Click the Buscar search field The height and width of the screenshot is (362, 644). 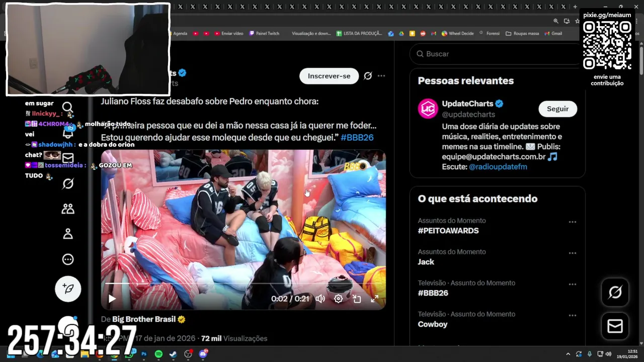[496, 54]
